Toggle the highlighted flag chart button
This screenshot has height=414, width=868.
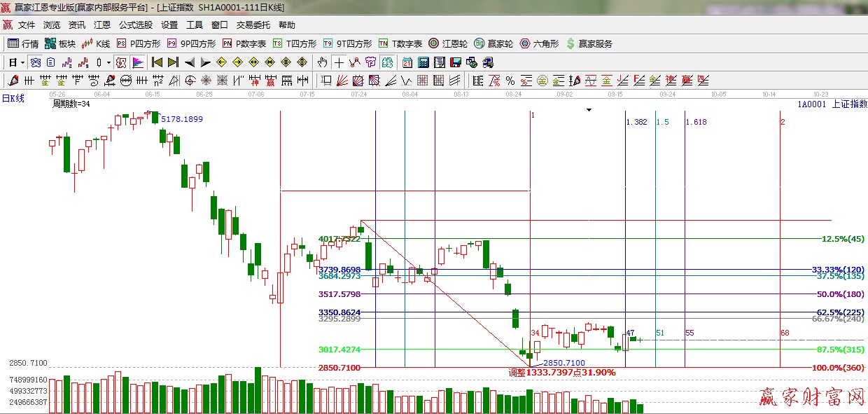click(x=138, y=62)
